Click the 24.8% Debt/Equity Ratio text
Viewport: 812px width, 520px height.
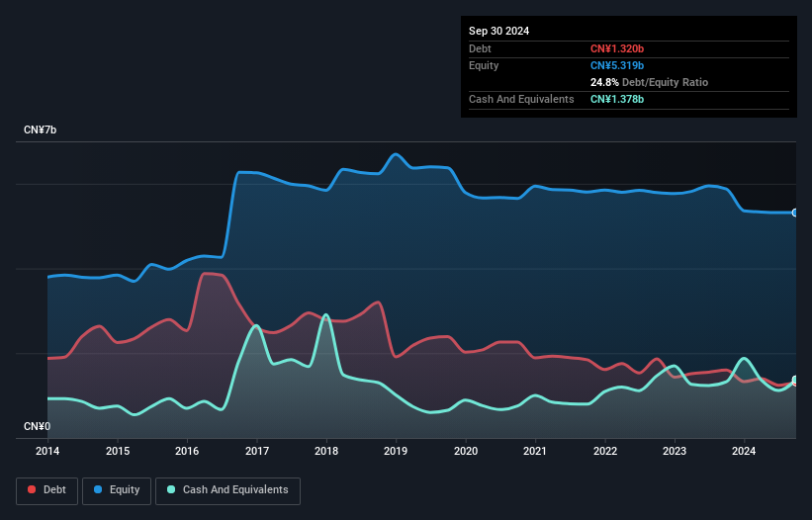649,82
